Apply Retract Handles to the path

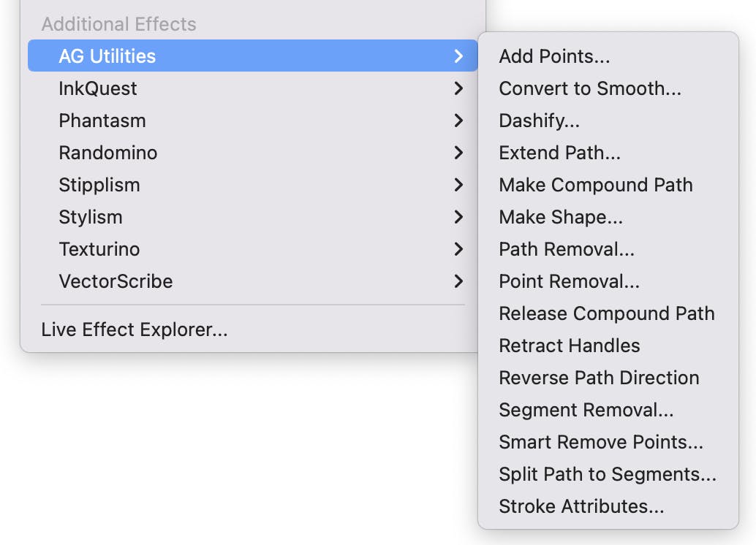click(x=569, y=346)
